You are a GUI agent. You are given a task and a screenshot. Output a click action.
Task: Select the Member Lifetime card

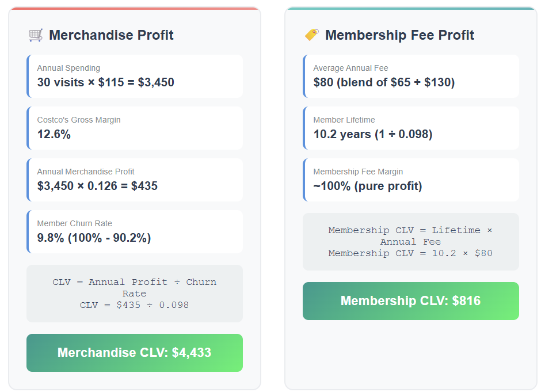(x=411, y=128)
